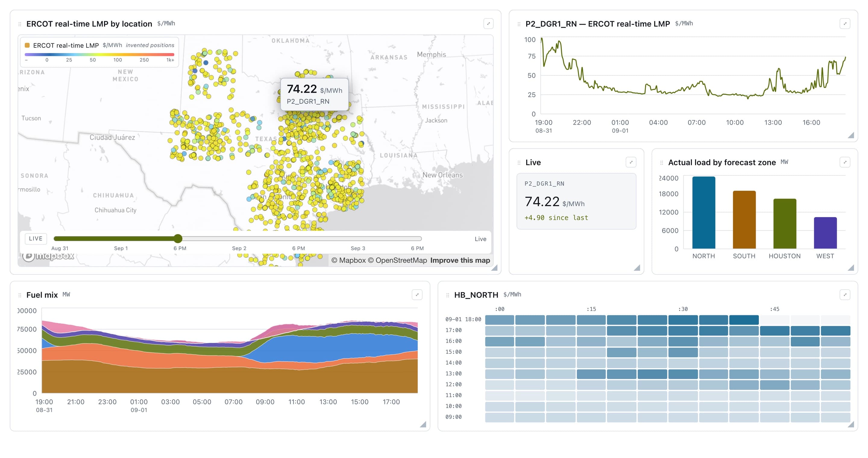Open the Improve this map link

(460, 261)
